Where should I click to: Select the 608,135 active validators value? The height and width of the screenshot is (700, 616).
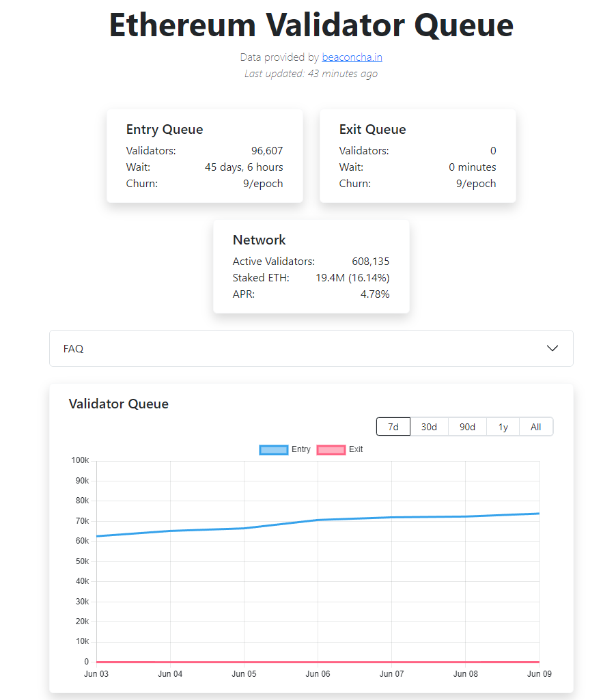point(371,262)
